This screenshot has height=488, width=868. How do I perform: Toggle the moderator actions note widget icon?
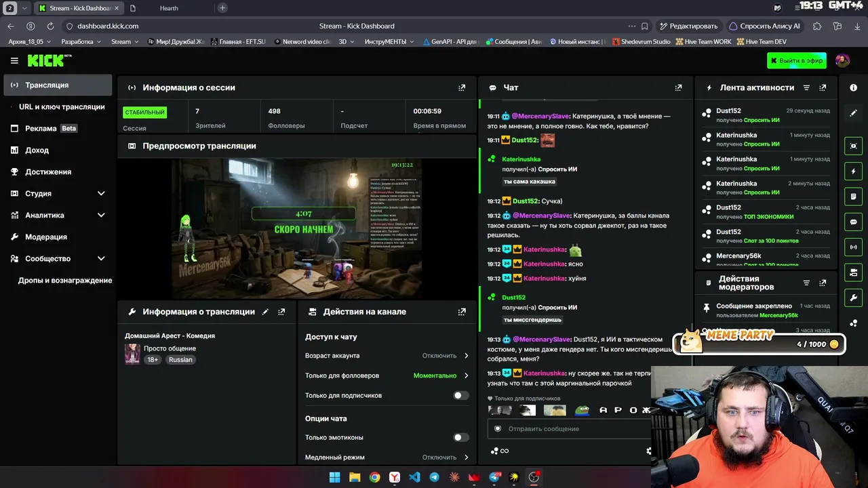point(853,197)
